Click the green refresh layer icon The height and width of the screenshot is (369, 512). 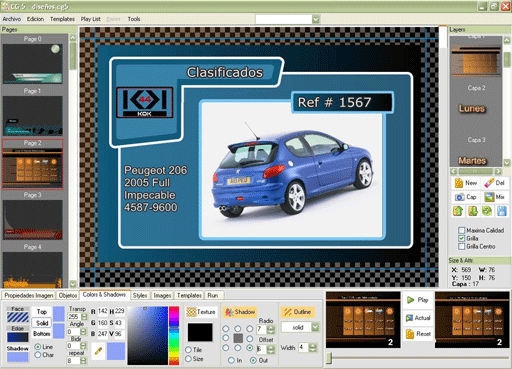click(x=487, y=211)
